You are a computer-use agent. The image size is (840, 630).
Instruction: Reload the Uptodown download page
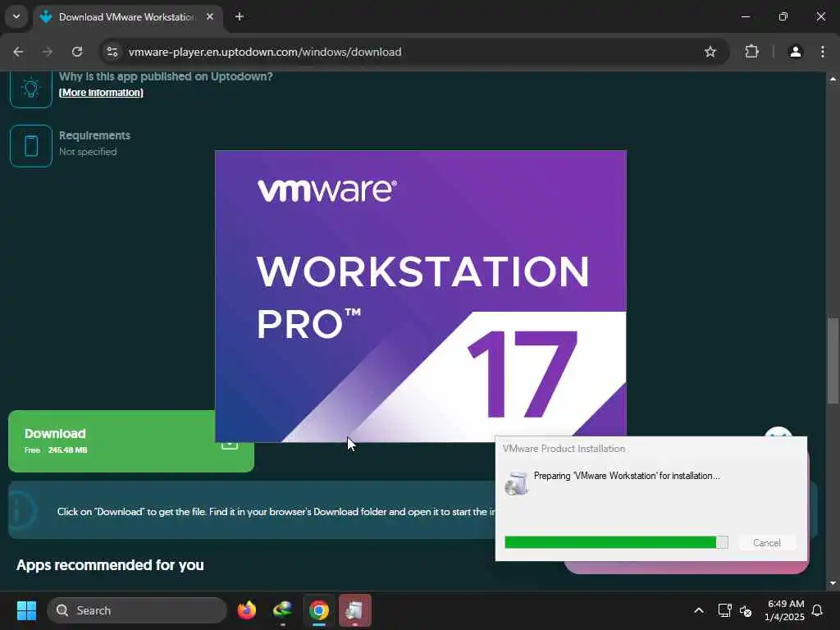[77, 52]
